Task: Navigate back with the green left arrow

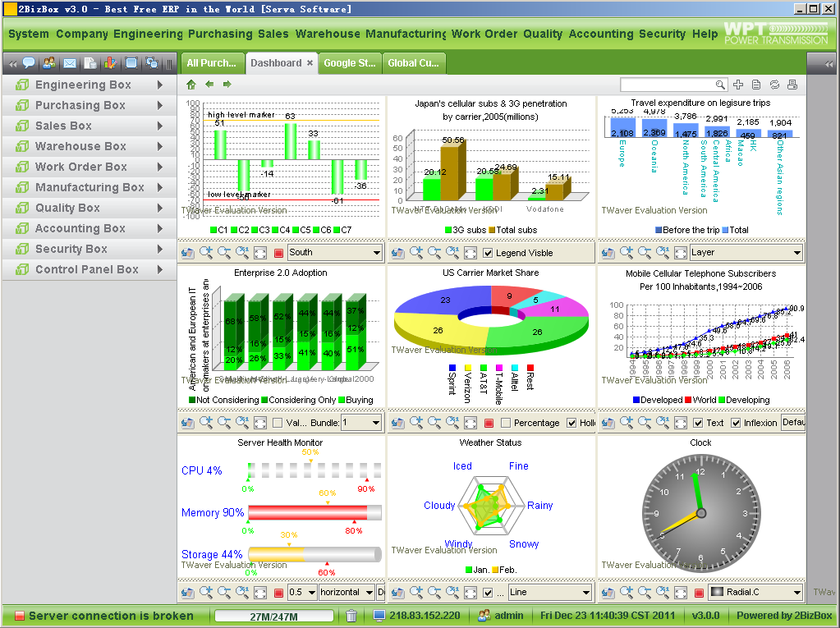Action: click(209, 84)
